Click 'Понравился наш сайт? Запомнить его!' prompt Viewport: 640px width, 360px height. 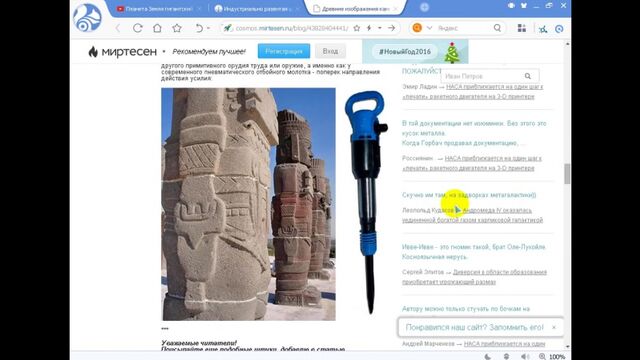point(474,327)
